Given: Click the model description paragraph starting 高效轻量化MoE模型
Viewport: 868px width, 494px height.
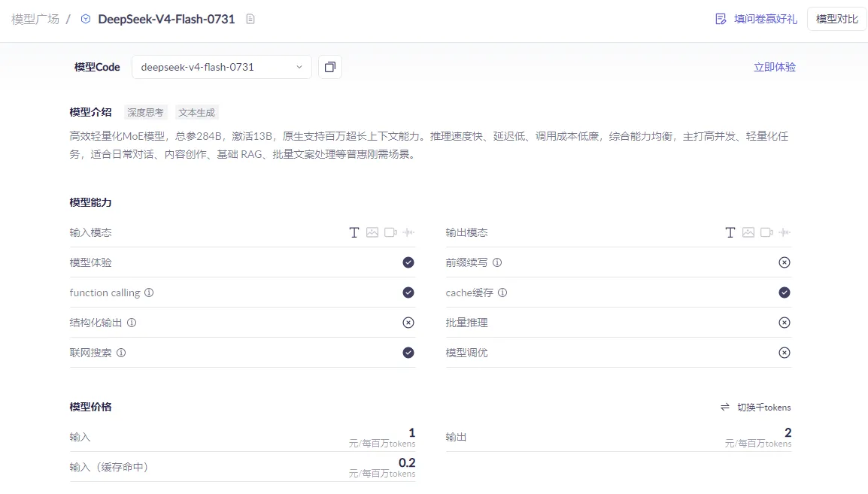Looking at the screenshot, I should [x=429, y=145].
